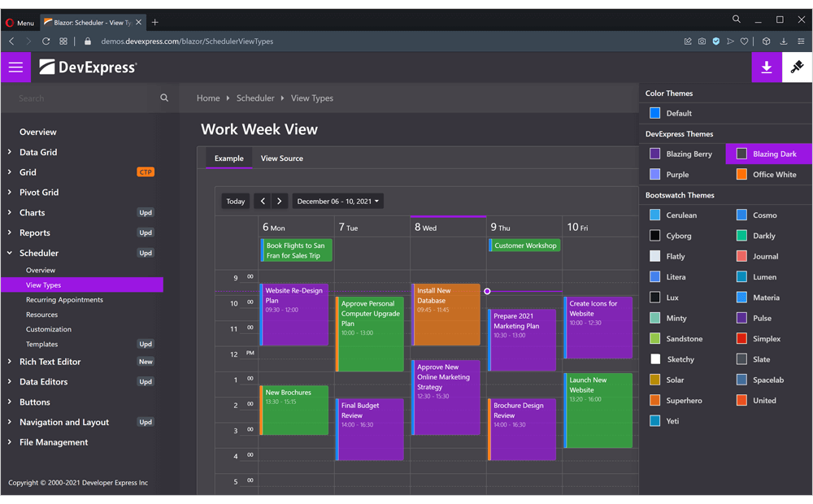The width and height of the screenshot is (813, 504).
Task: Reload the page in the browser toolbar
Action: [x=46, y=41]
